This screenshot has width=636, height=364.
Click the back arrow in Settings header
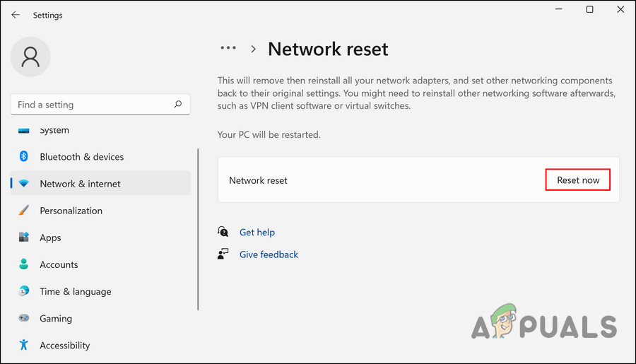(16, 15)
